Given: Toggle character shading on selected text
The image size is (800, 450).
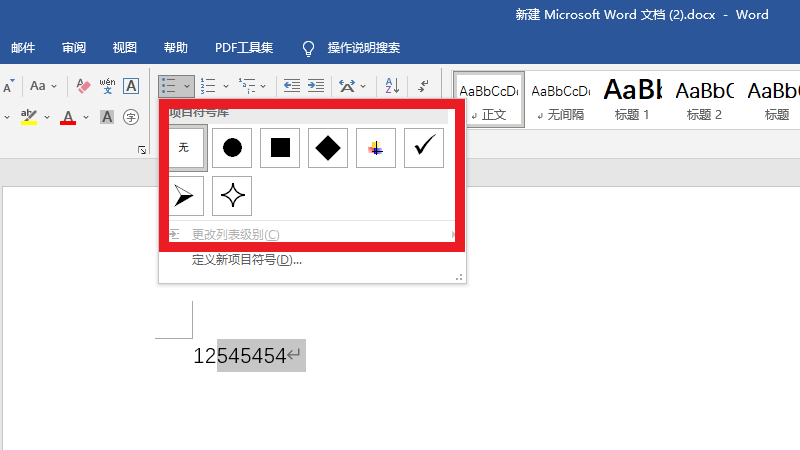Looking at the screenshot, I should point(106,117).
